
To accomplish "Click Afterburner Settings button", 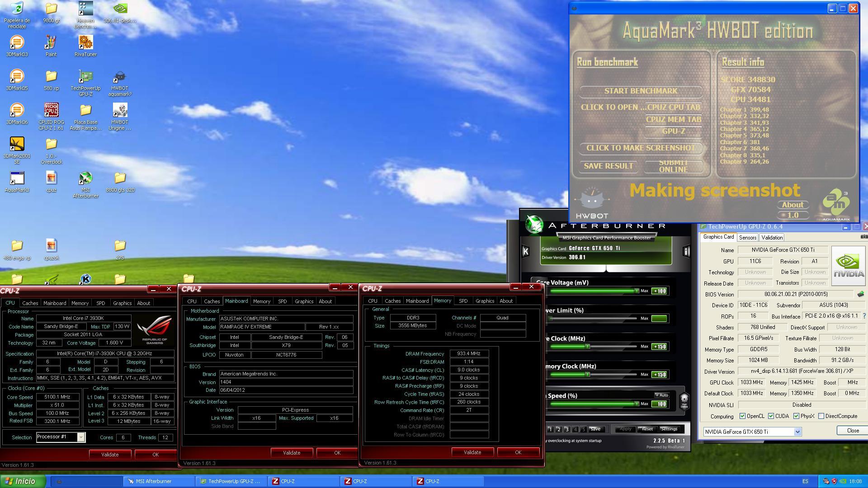I will point(669,429).
